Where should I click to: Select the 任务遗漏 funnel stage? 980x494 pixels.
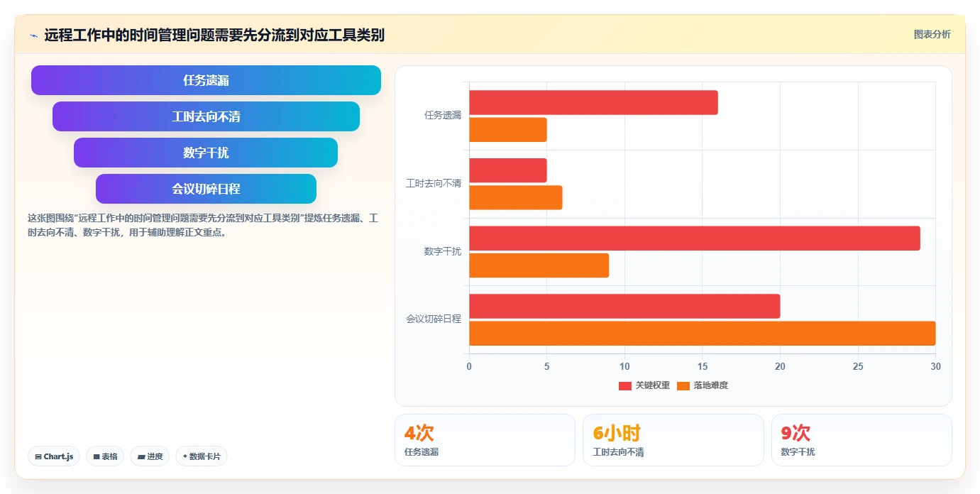pos(206,80)
